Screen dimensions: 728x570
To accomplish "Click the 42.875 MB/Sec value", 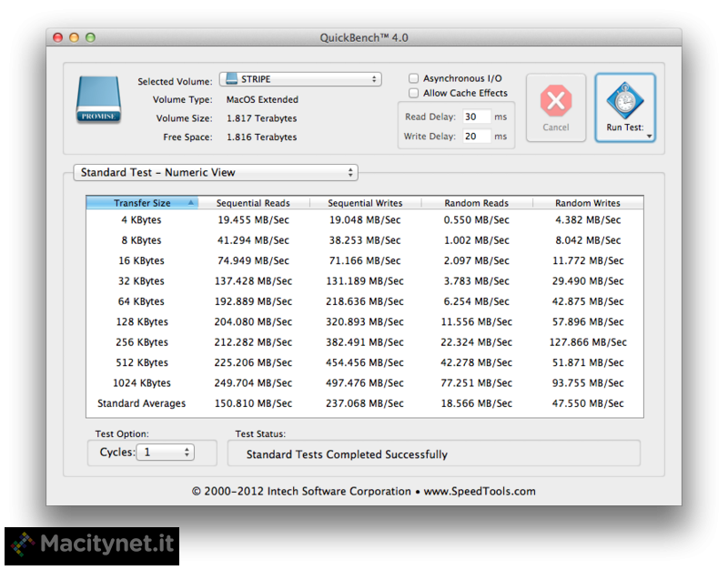I will click(x=588, y=301).
